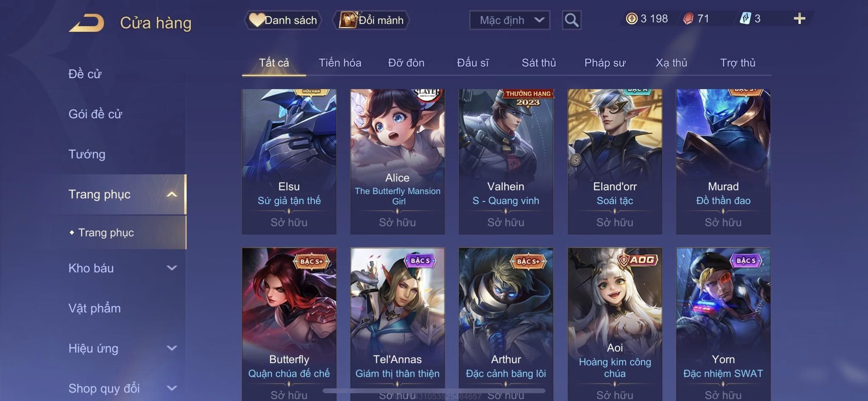Go to Vật phẩm in sidebar
Screen dimensions: 868x401
(x=95, y=308)
